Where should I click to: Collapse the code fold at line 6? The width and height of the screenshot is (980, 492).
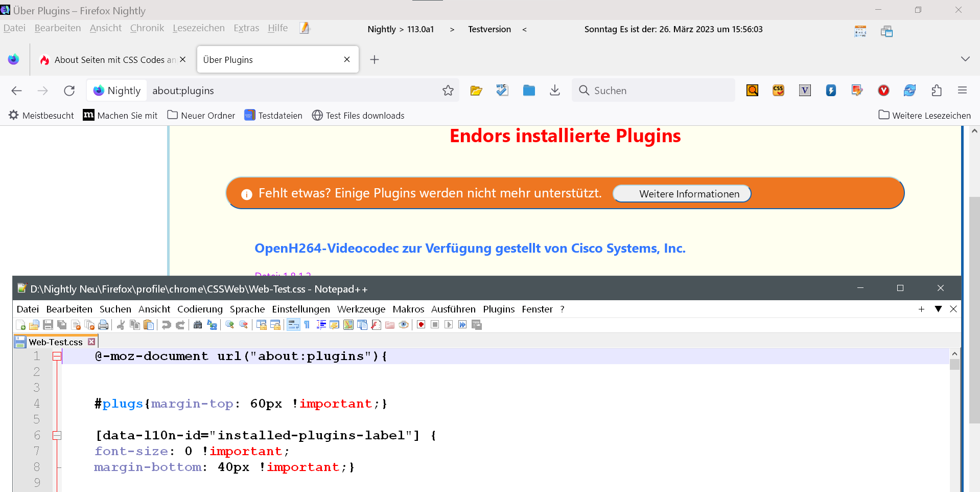[x=57, y=435]
